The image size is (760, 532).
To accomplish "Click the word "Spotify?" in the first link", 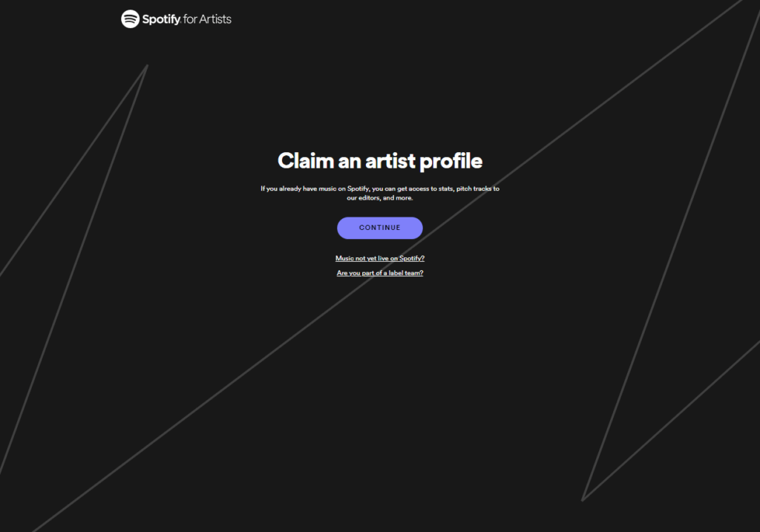I will pyautogui.click(x=411, y=258).
